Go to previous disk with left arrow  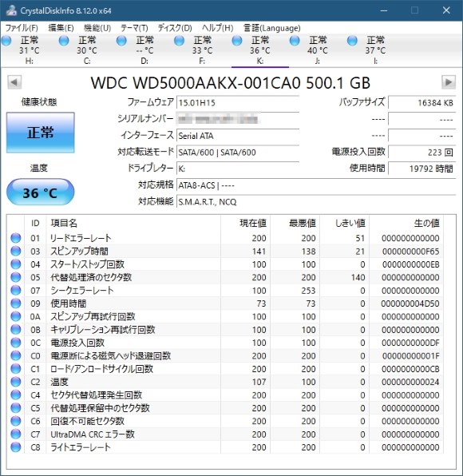[14, 82]
